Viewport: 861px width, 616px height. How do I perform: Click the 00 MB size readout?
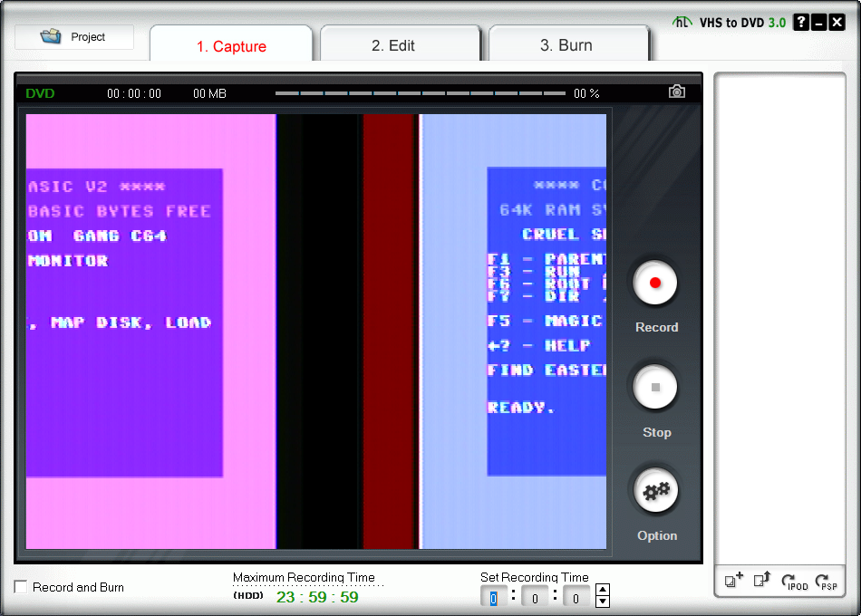pos(209,93)
